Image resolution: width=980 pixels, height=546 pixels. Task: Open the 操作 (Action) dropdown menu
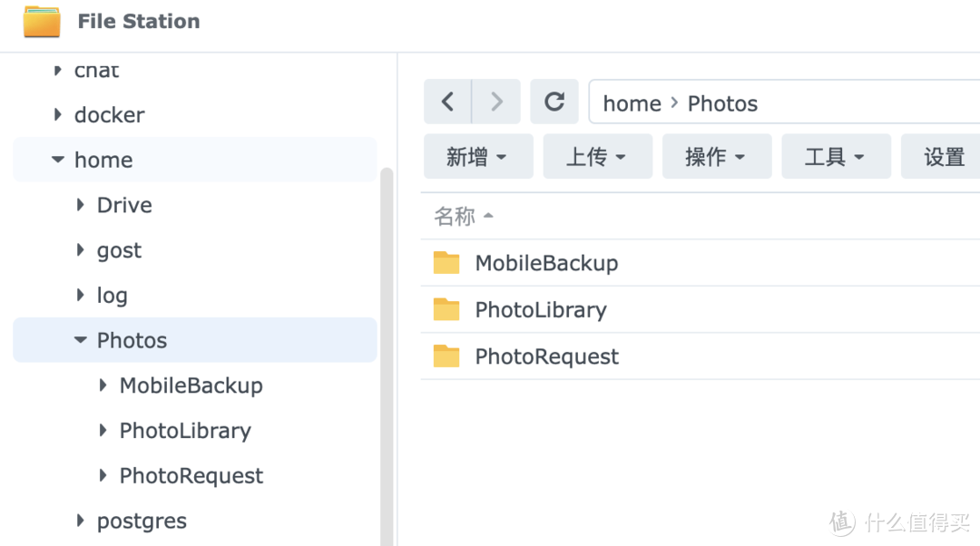coord(717,157)
